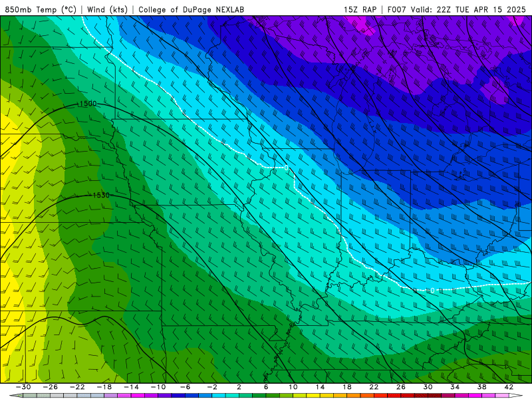Image resolution: width=532 pixels, height=399 pixels.
Task: Click the -2 color bar label
Action: pos(212,387)
